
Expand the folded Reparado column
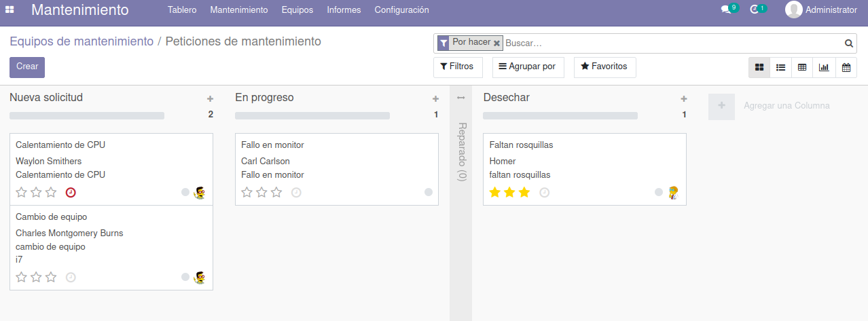click(x=461, y=98)
